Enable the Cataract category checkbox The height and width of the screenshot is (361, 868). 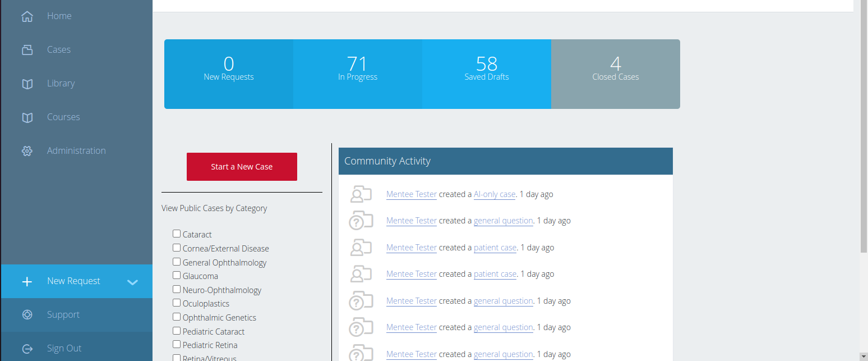(x=177, y=234)
